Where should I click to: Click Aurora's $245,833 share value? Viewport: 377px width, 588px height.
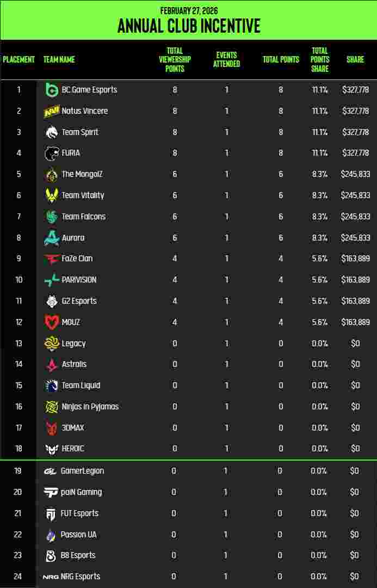tap(355, 238)
